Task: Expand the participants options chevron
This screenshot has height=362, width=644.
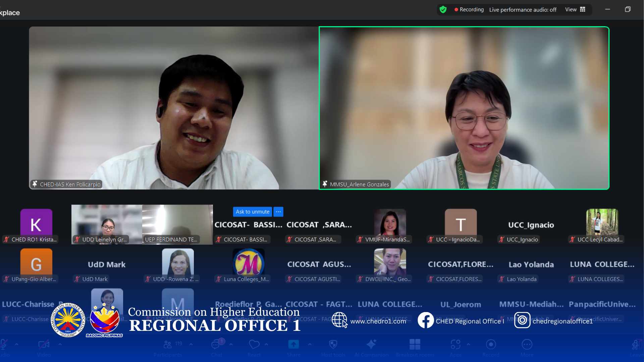Action: pos(191,344)
